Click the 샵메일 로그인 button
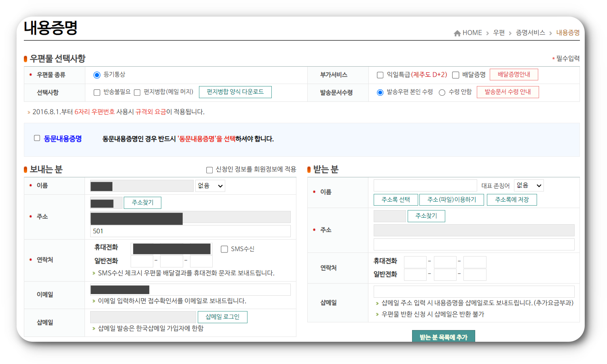This screenshot has height=364, width=607. (x=222, y=317)
